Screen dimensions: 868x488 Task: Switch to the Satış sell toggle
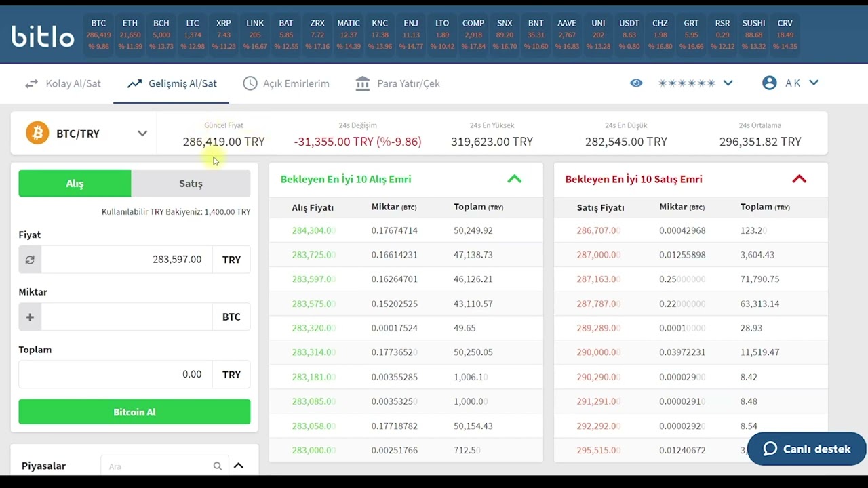[x=191, y=184]
